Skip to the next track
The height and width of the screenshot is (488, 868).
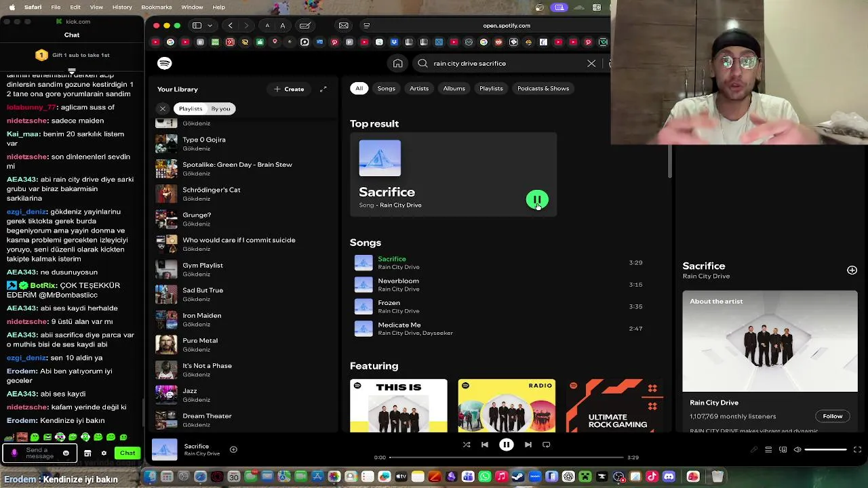528,445
